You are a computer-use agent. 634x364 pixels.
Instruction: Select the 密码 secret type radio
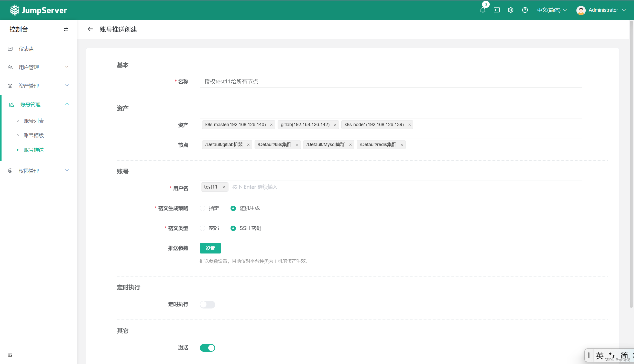pos(203,228)
